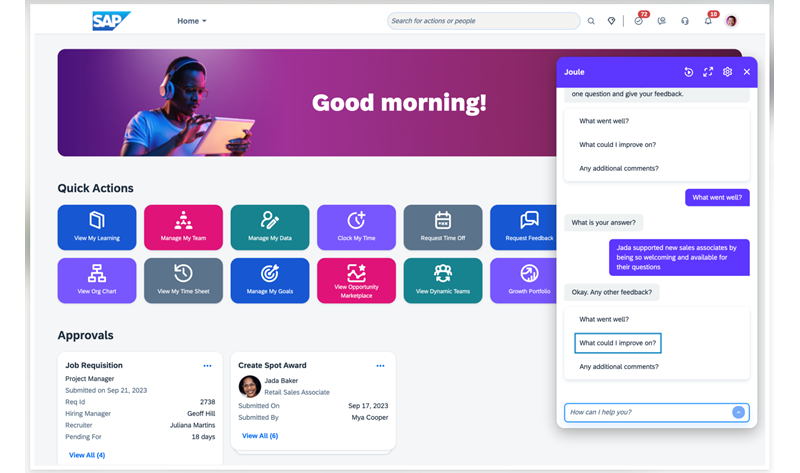Click View All (6) link

click(260, 436)
